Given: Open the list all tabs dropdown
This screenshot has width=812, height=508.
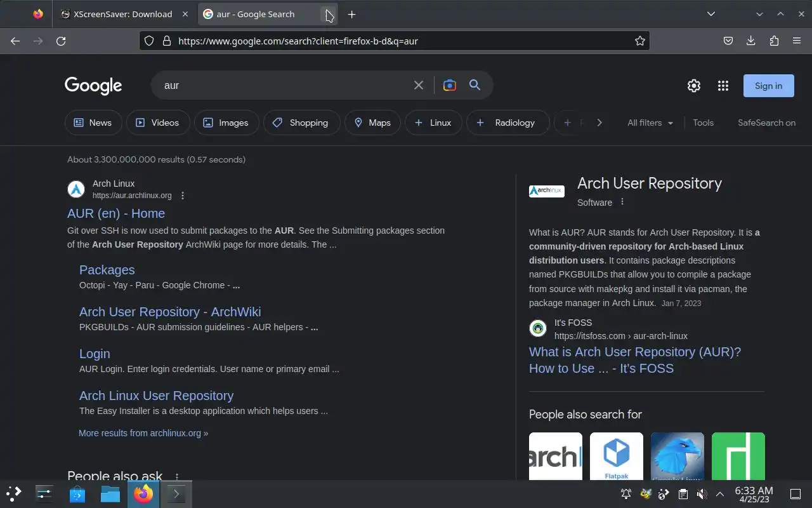Looking at the screenshot, I should (711, 14).
